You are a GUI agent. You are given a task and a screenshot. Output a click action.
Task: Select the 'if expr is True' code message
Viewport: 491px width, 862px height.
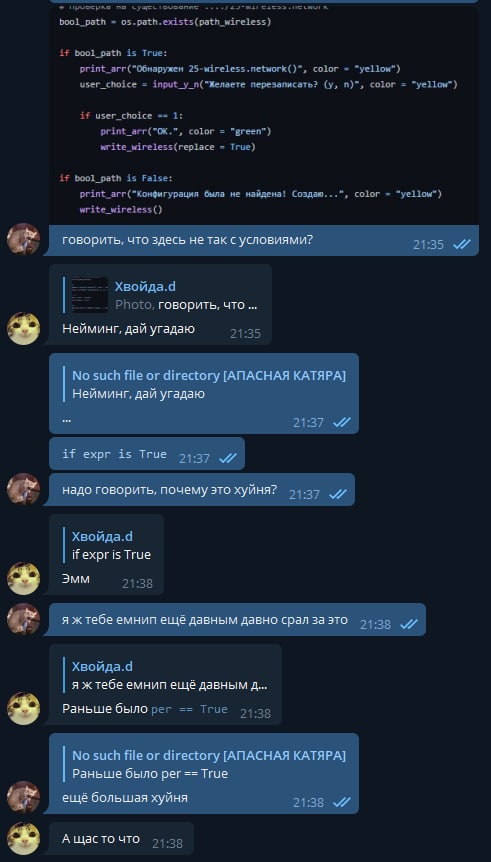pyautogui.click(x=147, y=454)
